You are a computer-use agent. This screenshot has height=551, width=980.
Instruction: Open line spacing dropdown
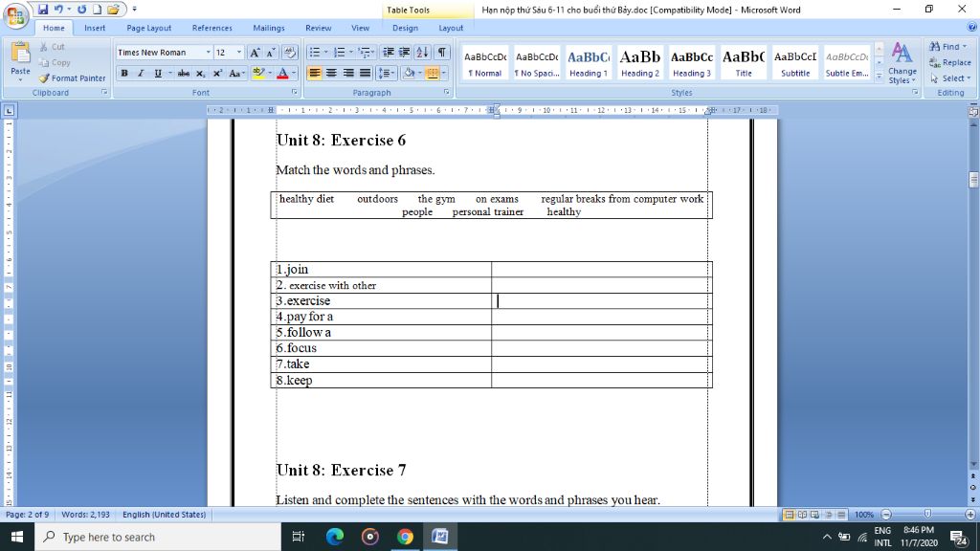[x=387, y=73]
